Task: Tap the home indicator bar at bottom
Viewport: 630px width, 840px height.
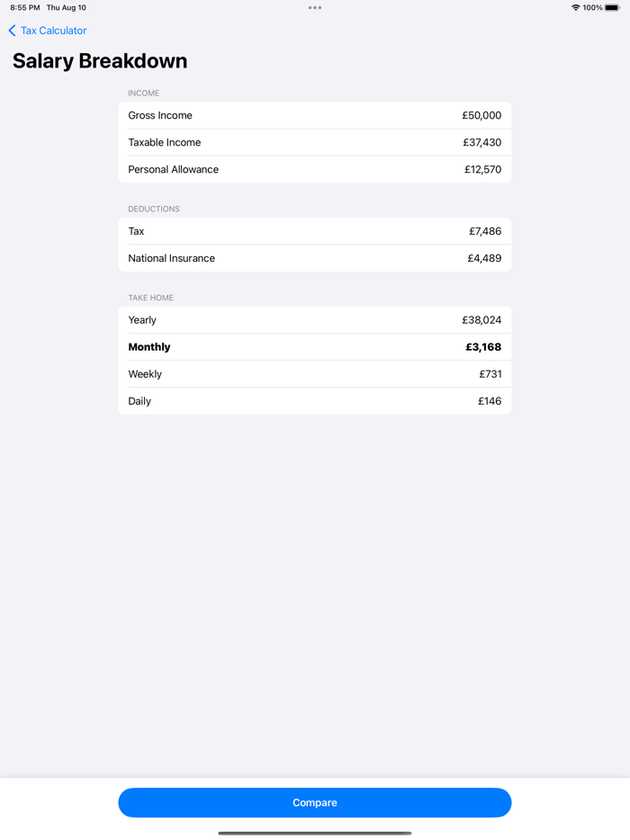Action: [314, 832]
